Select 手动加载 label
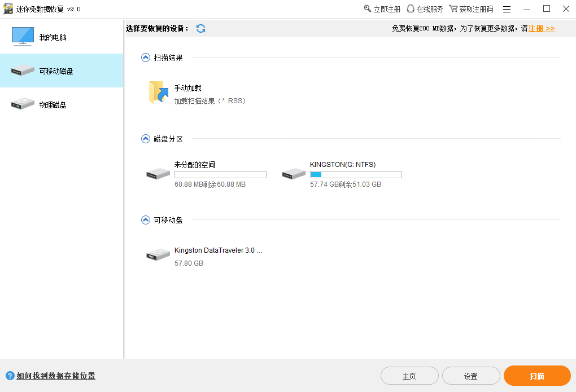Screen dimensions: 576x392 [187, 88]
